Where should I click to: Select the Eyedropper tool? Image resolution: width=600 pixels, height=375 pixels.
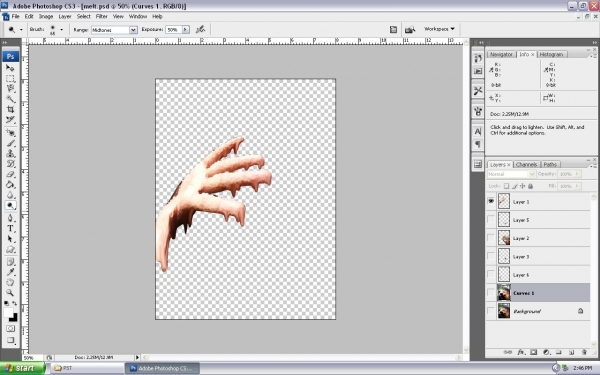pyautogui.click(x=10, y=272)
